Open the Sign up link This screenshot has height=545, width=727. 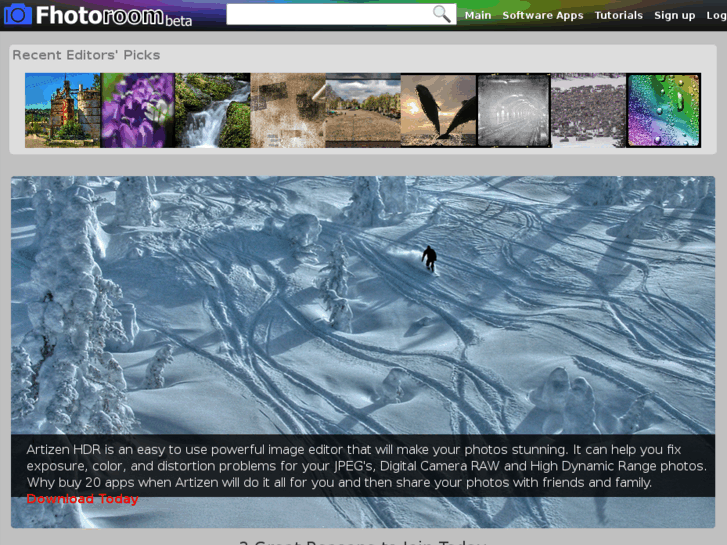tap(675, 15)
